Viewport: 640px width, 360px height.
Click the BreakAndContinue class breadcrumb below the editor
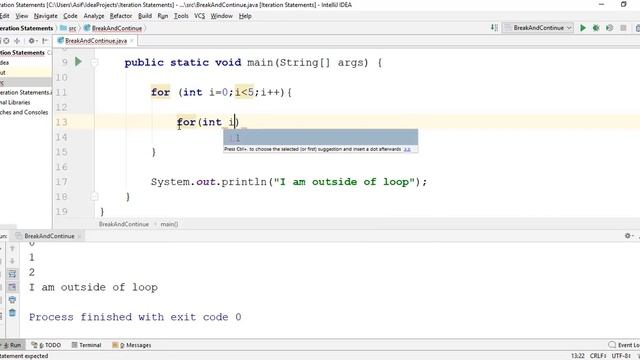point(124,224)
